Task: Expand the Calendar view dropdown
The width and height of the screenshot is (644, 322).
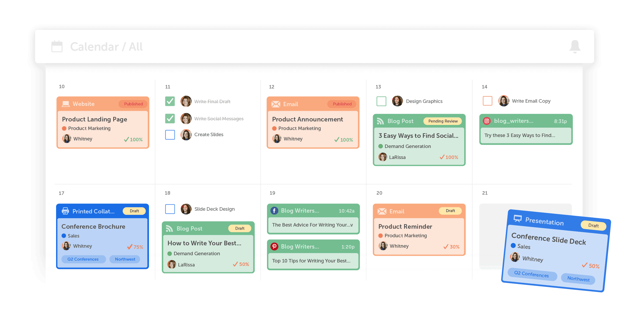Action: 101,46
